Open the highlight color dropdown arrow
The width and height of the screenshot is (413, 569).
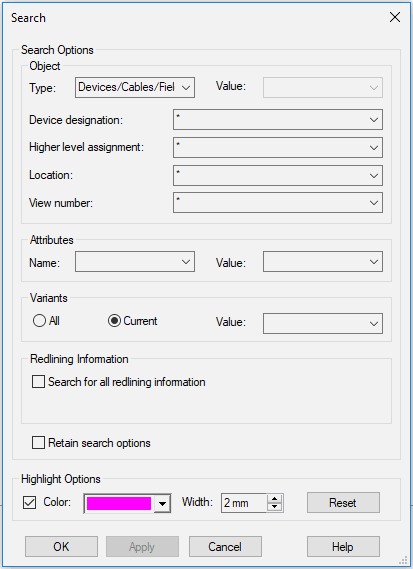click(x=162, y=503)
